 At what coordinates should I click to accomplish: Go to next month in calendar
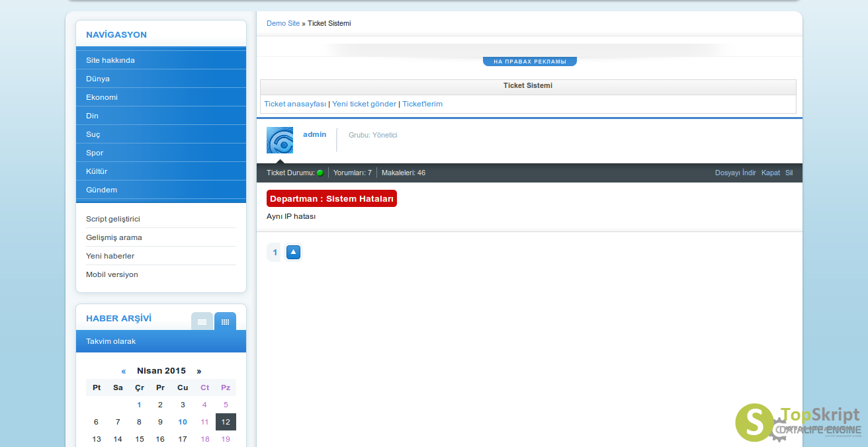199,371
